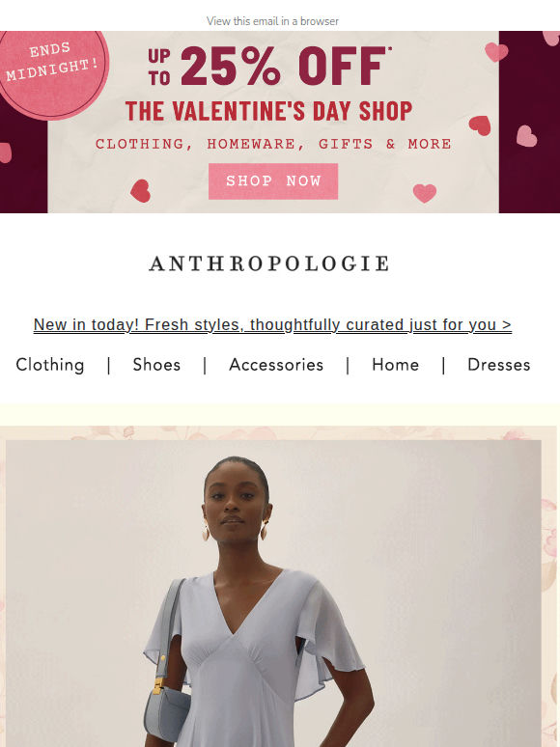Select the Clothing navigation item
Viewport: 560px width, 747px height.
tap(50, 365)
